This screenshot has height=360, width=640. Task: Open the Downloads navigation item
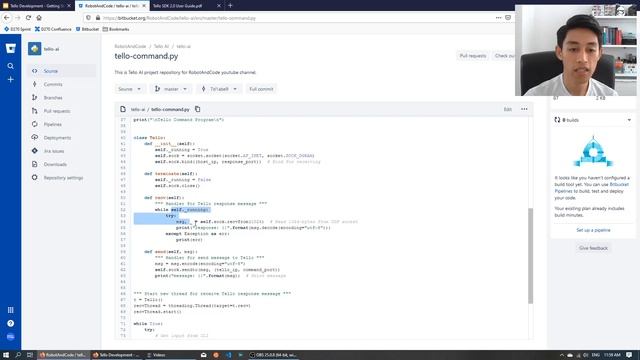coord(62,164)
